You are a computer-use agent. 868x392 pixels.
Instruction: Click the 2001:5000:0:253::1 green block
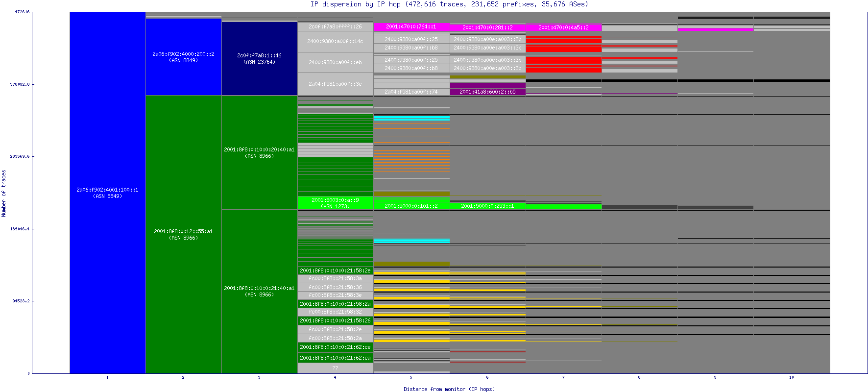click(487, 206)
